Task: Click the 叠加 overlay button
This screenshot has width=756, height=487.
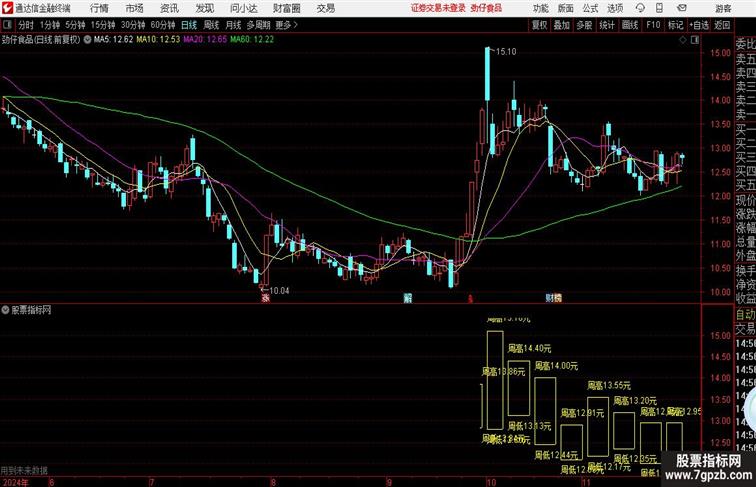Action: [562, 25]
